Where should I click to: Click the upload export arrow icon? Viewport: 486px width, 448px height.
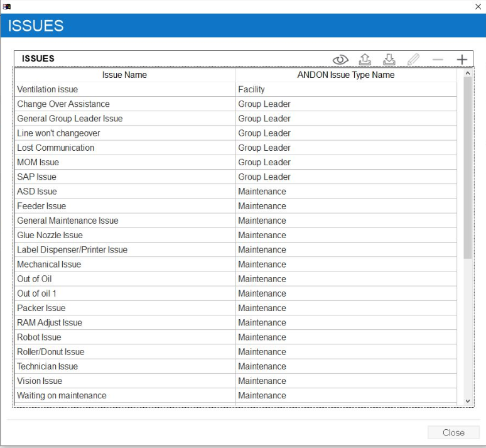365,60
